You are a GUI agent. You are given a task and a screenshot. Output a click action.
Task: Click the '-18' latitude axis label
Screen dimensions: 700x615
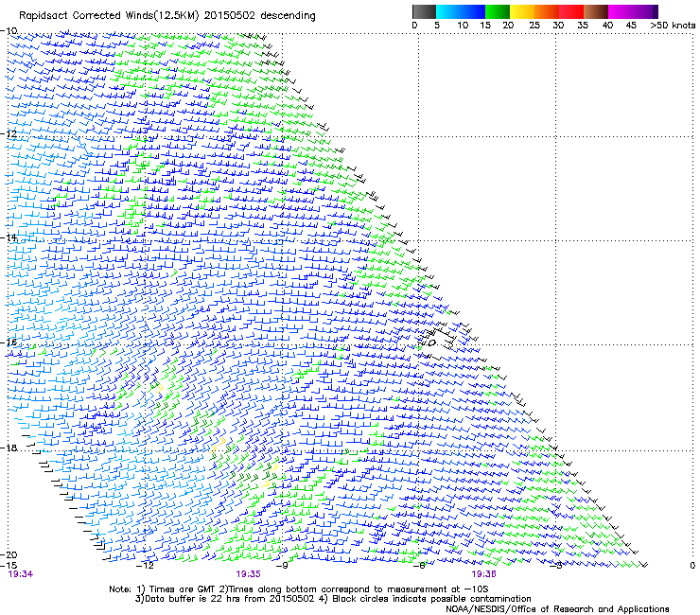click(9, 448)
